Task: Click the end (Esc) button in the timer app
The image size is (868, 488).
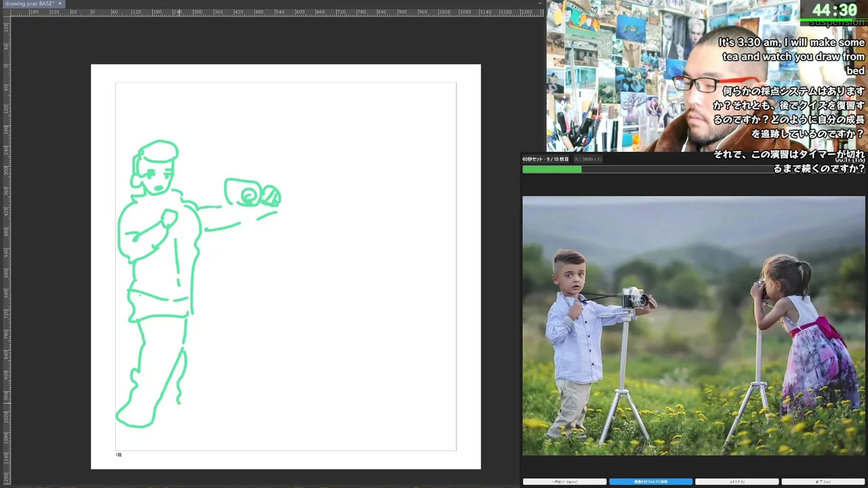Action: coord(823,482)
